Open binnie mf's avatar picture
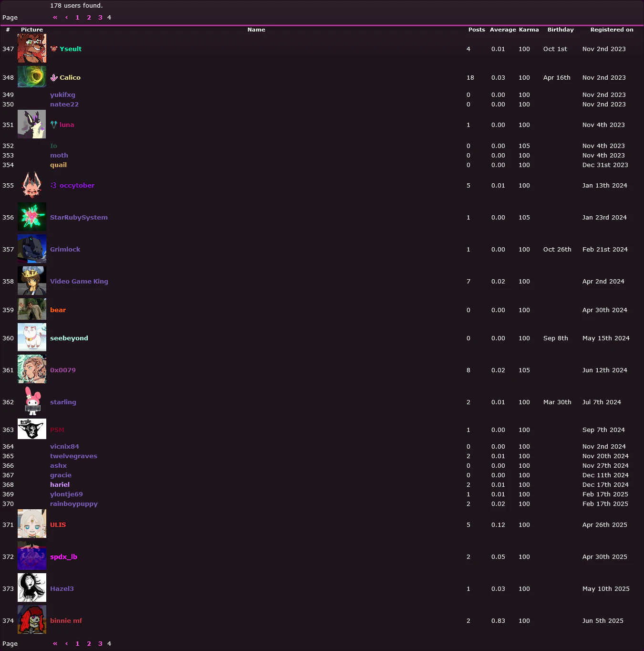Image resolution: width=644 pixels, height=651 pixels. (x=32, y=620)
